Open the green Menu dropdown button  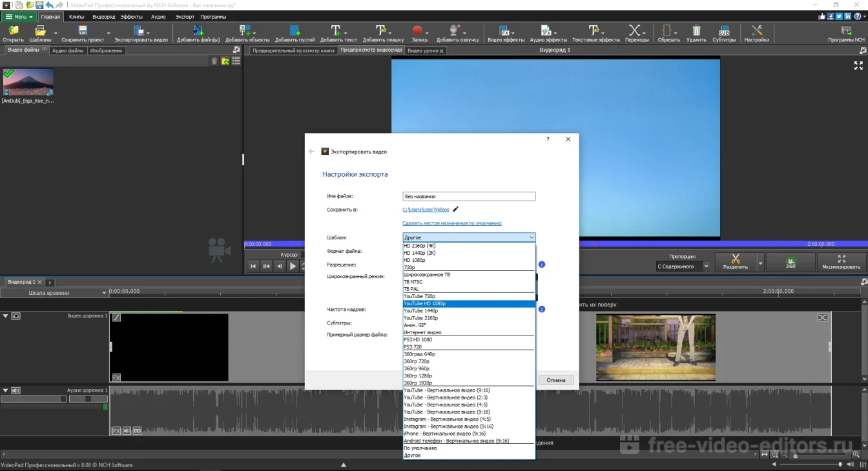coord(19,17)
